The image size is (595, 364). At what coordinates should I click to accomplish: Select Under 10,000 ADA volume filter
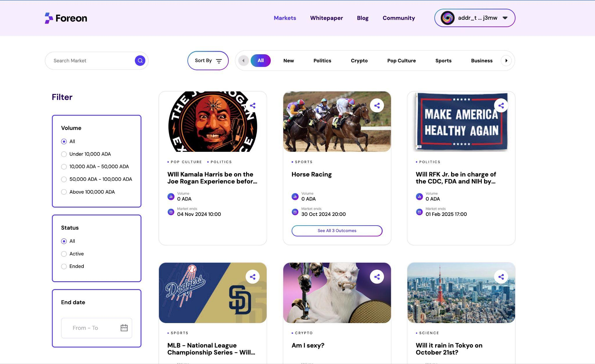pyautogui.click(x=64, y=154)
